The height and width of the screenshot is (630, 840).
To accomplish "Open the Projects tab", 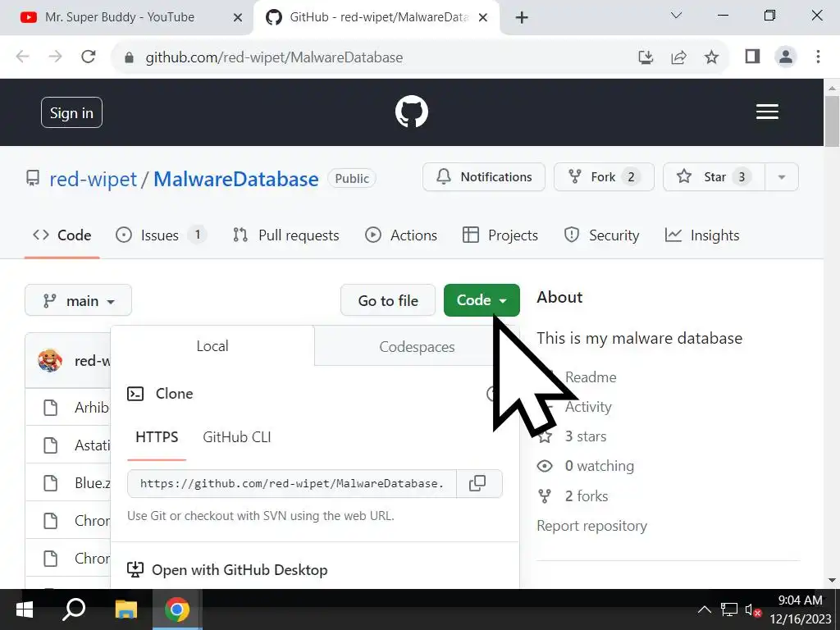I will pyautogui.click(x=500, y=235).
